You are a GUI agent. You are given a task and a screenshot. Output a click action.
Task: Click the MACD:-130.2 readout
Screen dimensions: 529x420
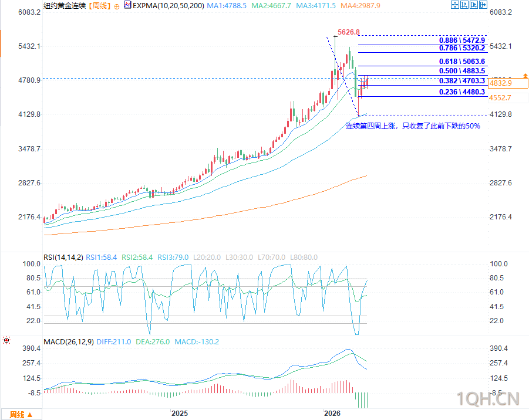197,342
